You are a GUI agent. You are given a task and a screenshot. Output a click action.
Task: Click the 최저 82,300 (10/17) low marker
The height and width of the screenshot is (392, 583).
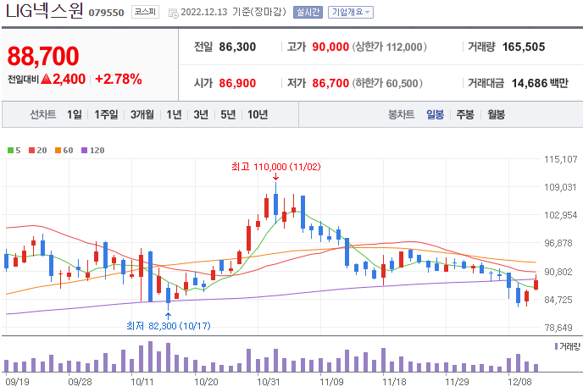click(169, 326)
